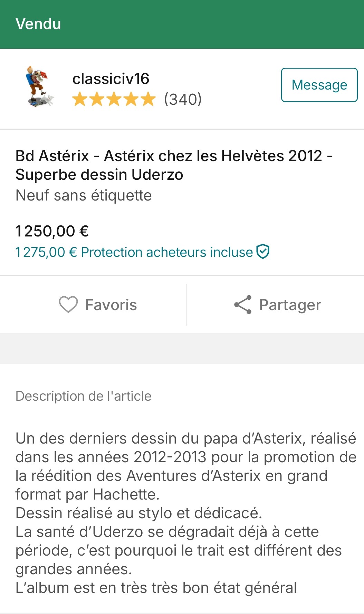Screen dimensions: 364x614
Task: Click the share icon
Action: tap(243, 305)
